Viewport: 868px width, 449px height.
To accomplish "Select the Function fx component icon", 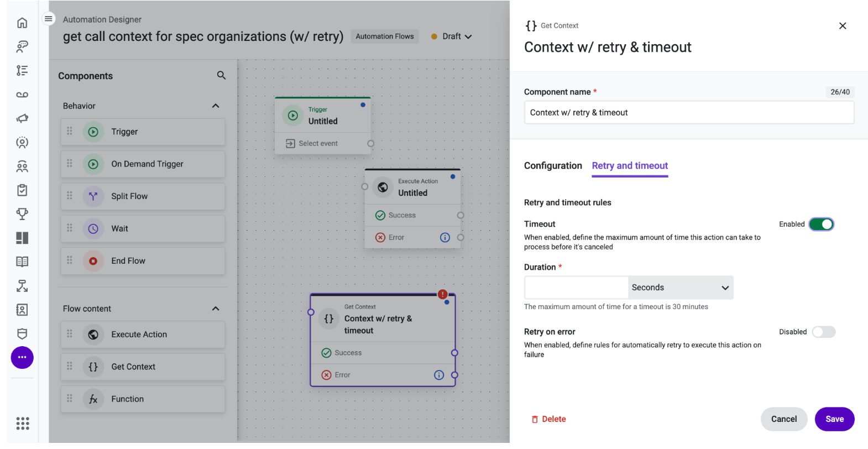I will (x=93, y=399).
